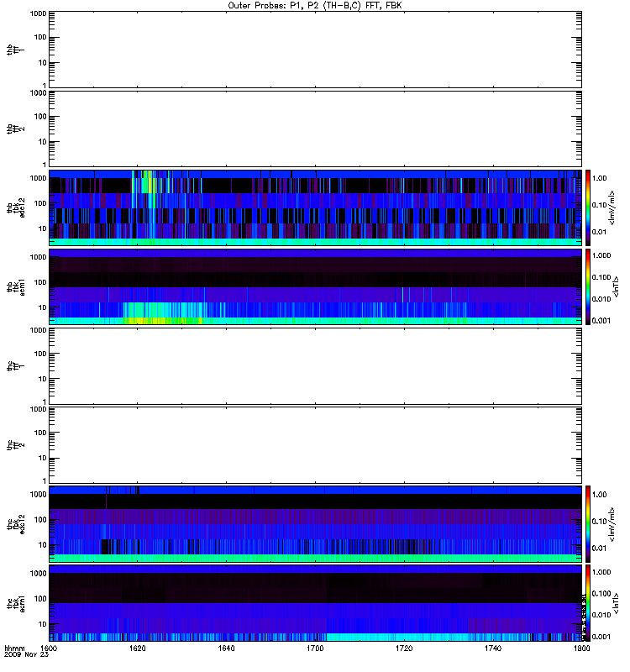Click the 1.00 value on thb edc12 color bar
This screenshot has height=672, width=630.
point(599,178)
